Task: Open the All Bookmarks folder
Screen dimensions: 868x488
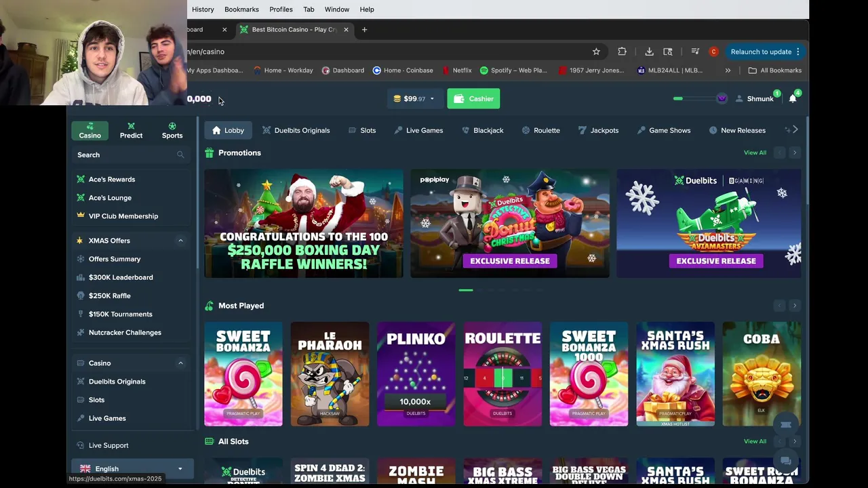Action: pyautogui.click(x=774, y=70)
